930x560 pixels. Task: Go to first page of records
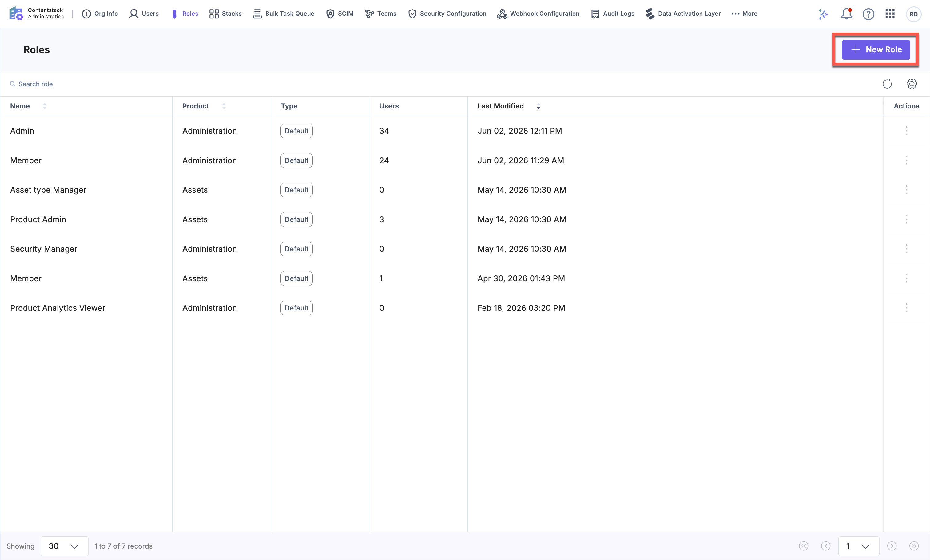tap(804, 546)
